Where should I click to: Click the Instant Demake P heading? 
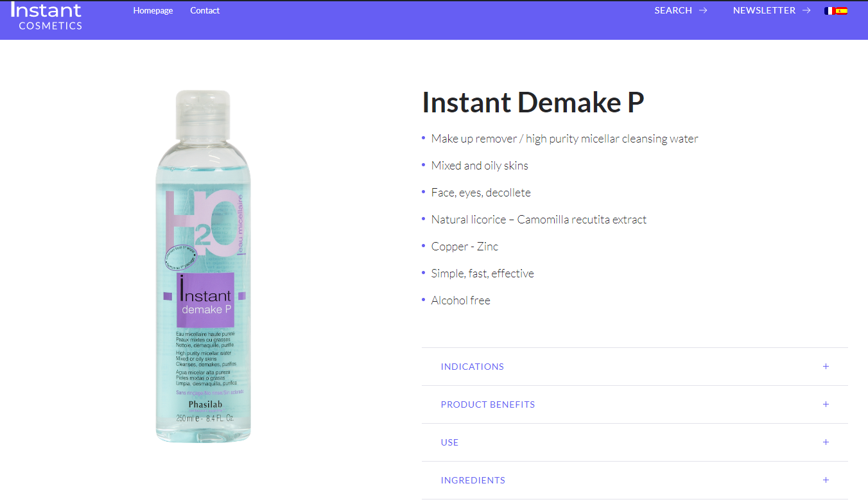pyautogui.click(x=533, y=102)
